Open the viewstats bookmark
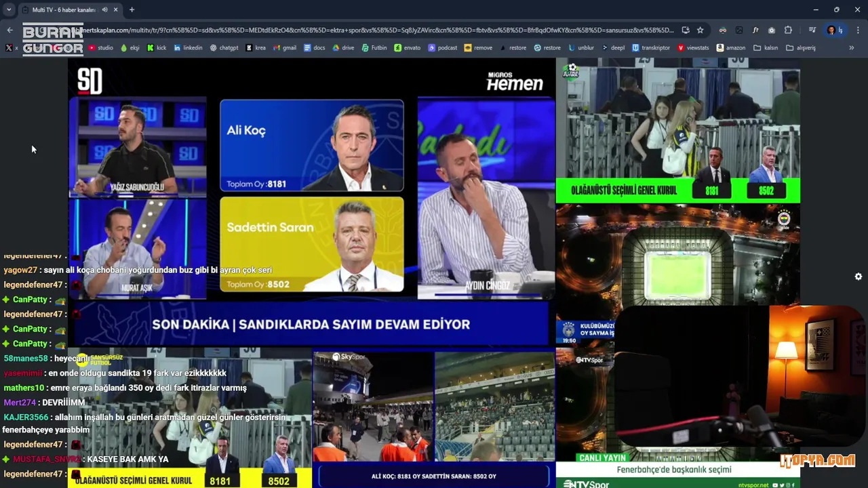This screenshot has height=488, width=868. click(x=692, y=48)
